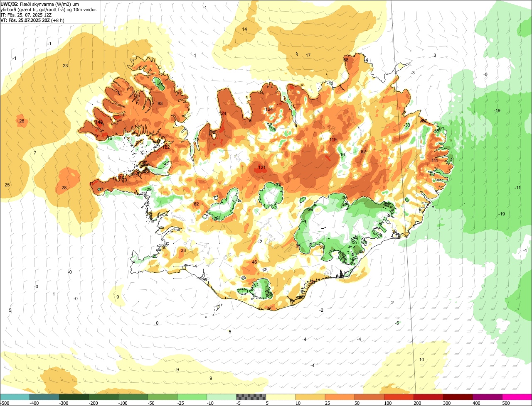Click the map value '23' northwest of Westfjords
This screenshot has width=532, height=406.
[x=65, y=66]
